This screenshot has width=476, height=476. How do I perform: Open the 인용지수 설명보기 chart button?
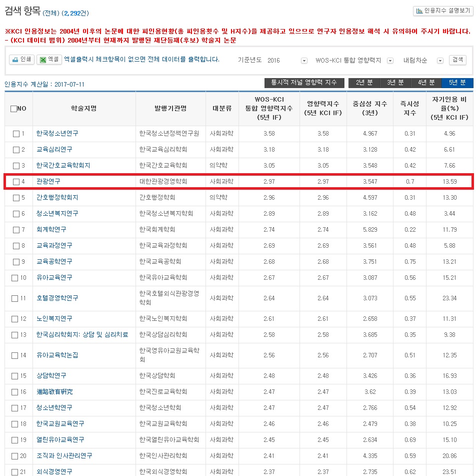point(442,11)
